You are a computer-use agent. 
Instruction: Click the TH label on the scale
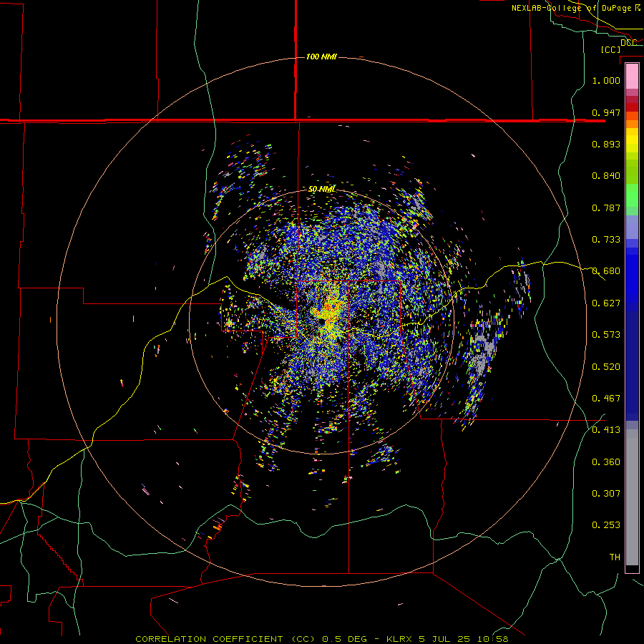pos(615,557)
